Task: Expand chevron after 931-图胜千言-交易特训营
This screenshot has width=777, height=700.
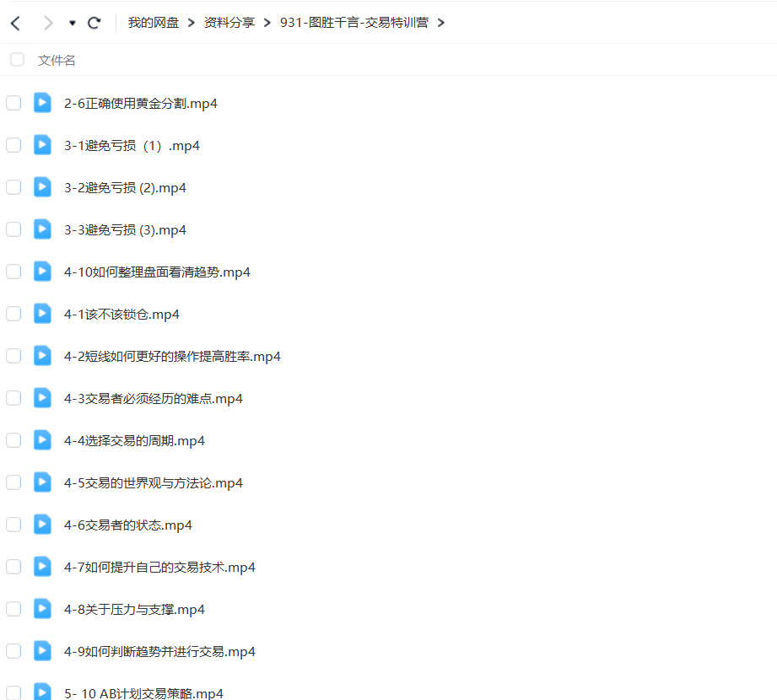Action: tap(441, 23)
